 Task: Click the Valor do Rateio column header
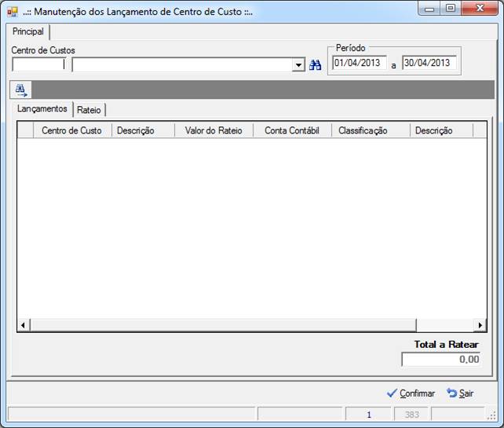pos(214,130)
